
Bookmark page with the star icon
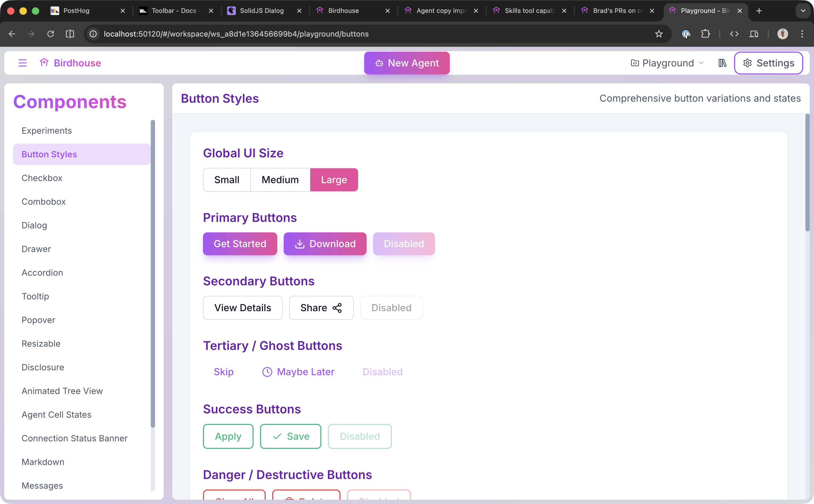[x=658, y=34]
